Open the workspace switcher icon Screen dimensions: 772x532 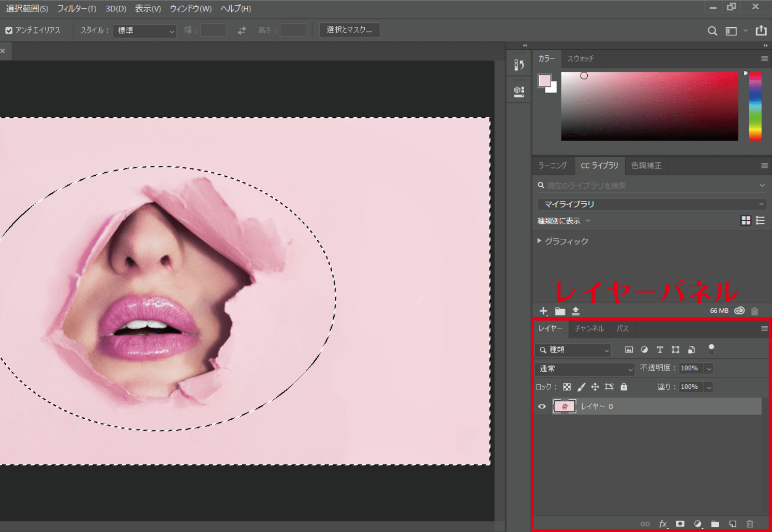coord(731,31)
